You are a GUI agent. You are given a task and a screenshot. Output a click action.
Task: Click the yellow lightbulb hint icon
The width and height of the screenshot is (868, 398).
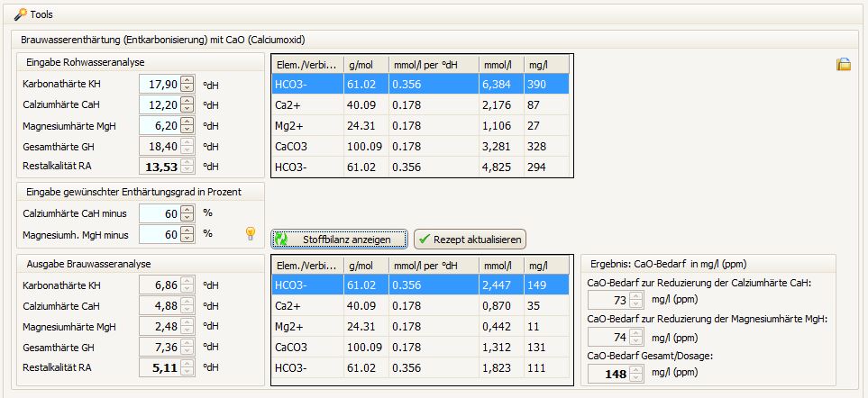tap(251, 234)
